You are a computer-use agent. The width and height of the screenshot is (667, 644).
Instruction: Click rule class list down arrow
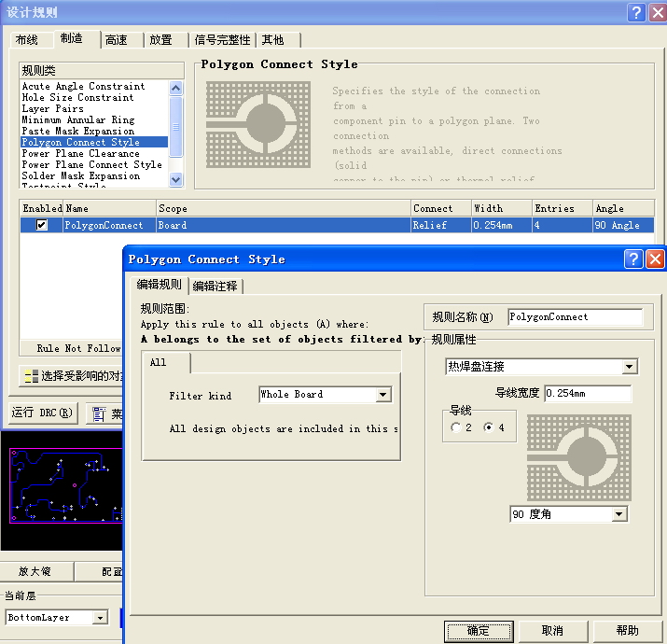(175, 179)
